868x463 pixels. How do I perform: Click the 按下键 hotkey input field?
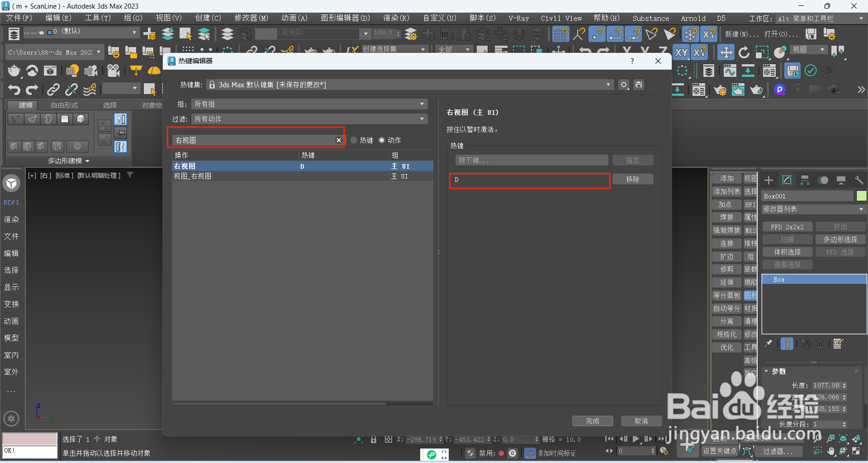[531, 160]
